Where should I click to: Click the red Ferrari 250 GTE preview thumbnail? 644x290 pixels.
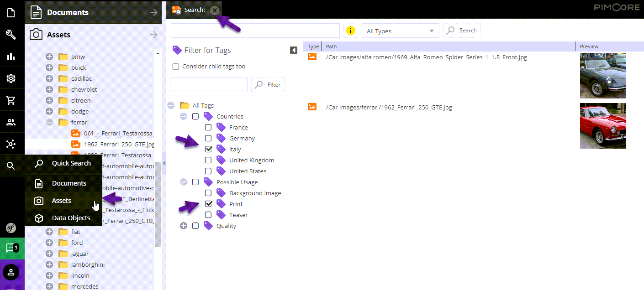tap(603, 126)
